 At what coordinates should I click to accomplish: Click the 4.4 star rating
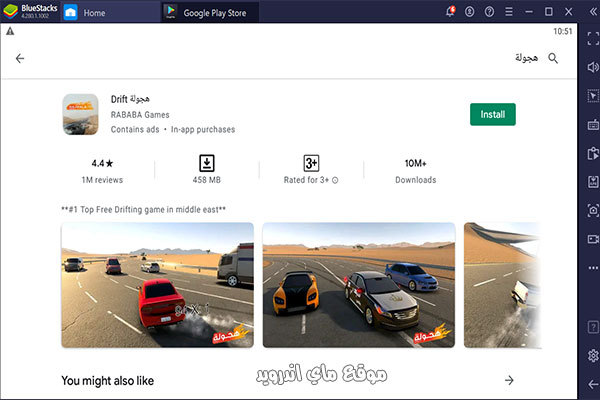pyautogui.click(x=102, y=163)
